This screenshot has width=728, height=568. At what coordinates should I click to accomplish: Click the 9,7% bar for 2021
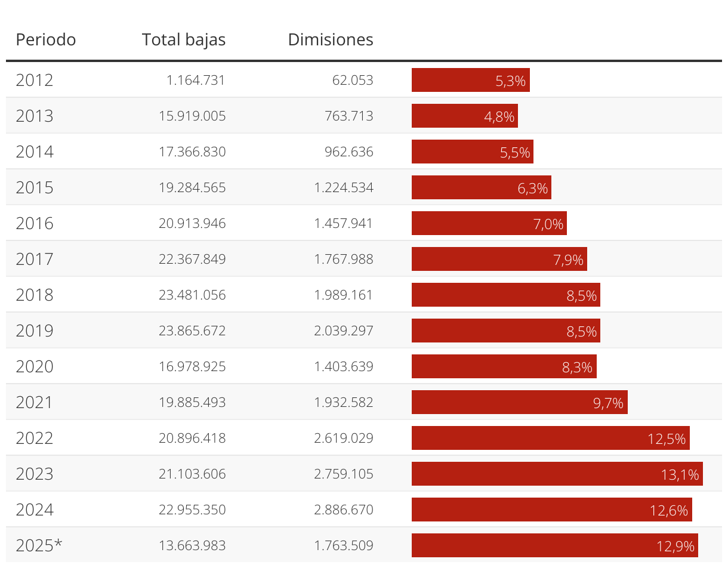pos(519,403)
